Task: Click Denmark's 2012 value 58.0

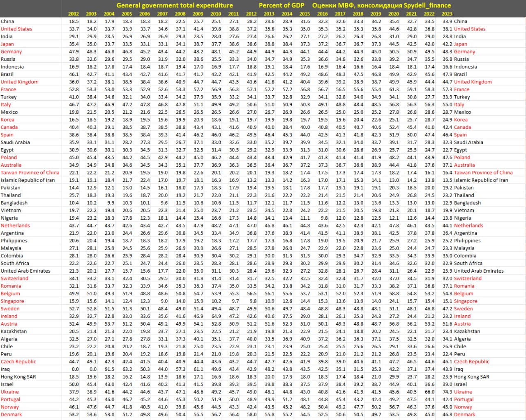Action: (x=252, y=415)
